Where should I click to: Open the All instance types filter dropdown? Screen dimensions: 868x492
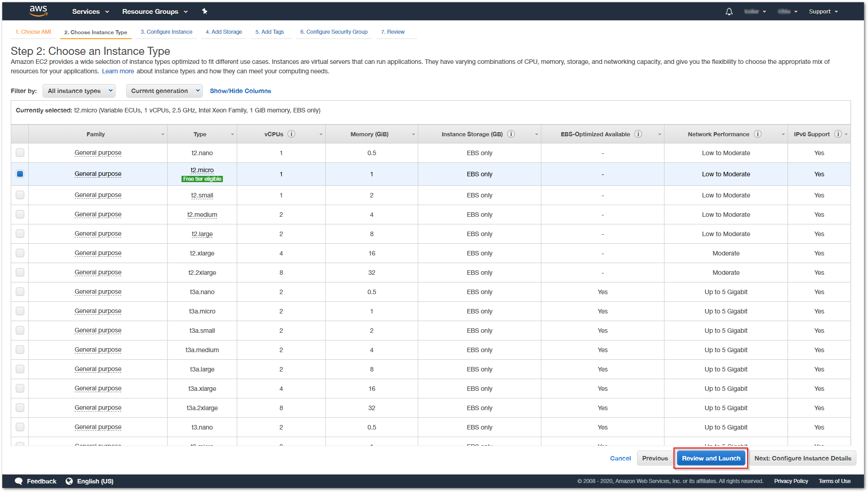tap(79, 91)
